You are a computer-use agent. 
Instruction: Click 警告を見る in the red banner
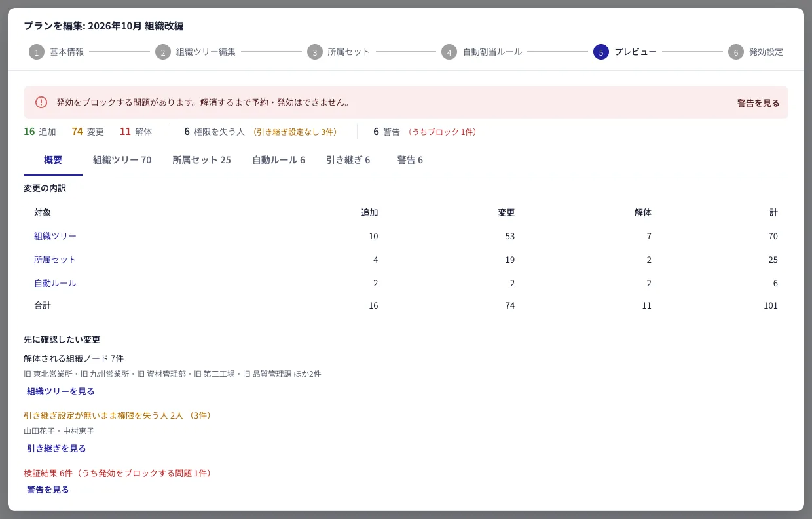(758, 103)
